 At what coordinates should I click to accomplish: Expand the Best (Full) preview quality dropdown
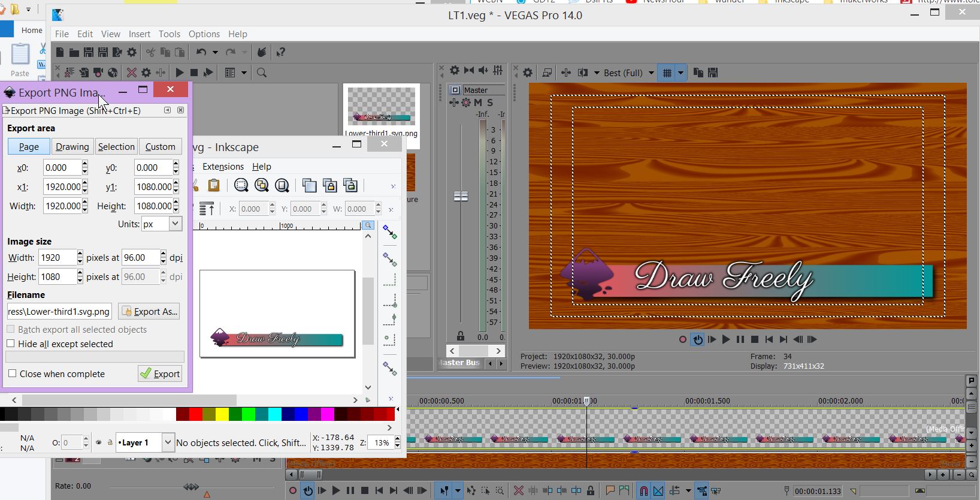click(651, 73)
